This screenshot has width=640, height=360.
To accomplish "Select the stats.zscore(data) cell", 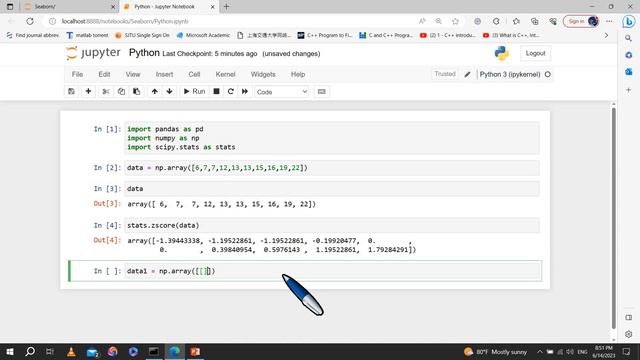I will coord(331,225).
